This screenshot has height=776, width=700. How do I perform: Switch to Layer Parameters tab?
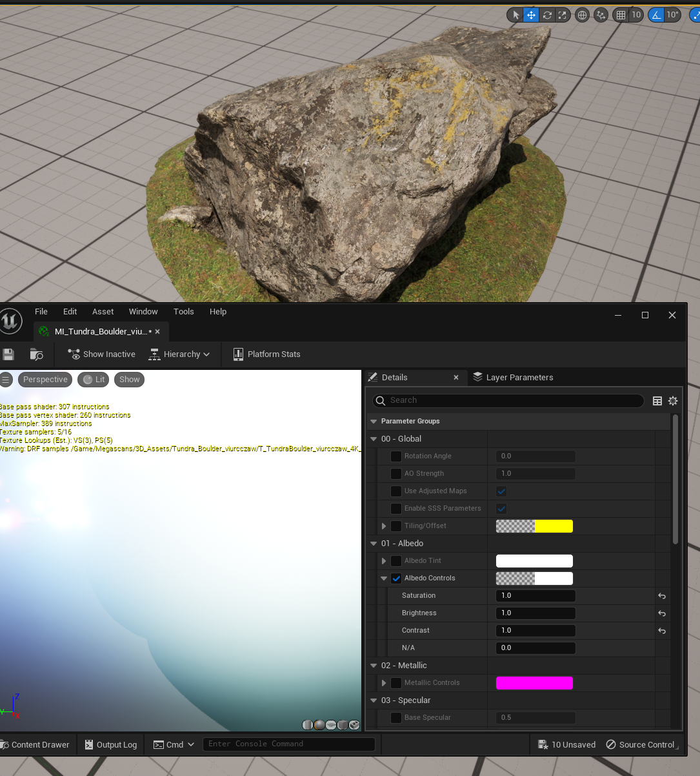[513, 378]
